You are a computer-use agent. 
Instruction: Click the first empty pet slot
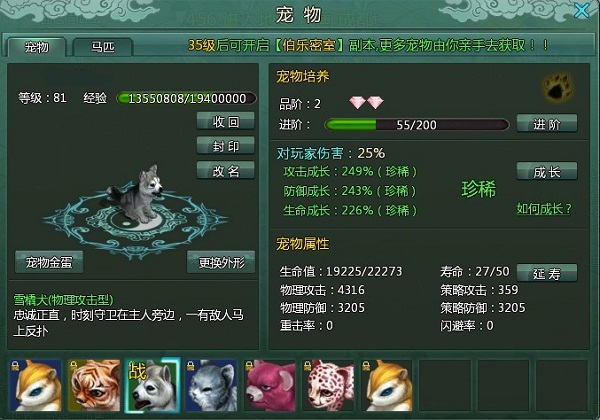coord(445,385)
